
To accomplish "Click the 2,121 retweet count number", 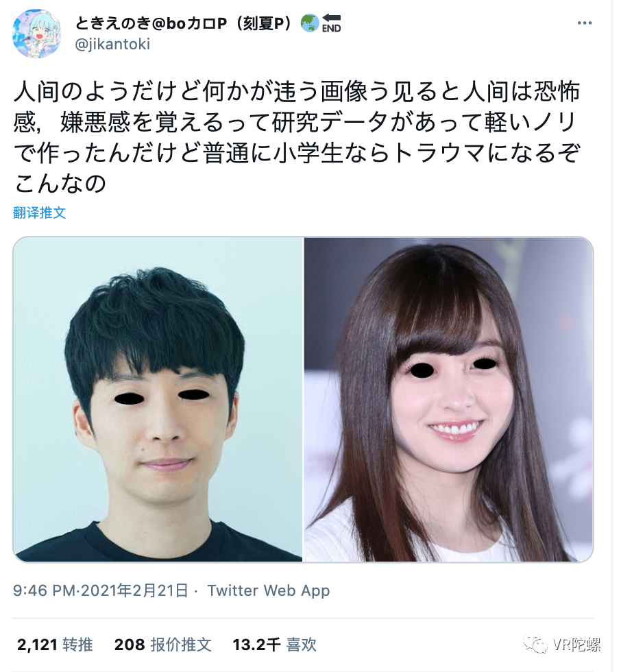I will click(37, 645).
